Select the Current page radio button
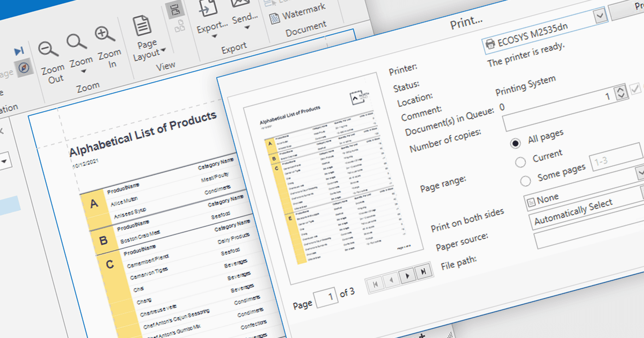 (x=520, y=162)
